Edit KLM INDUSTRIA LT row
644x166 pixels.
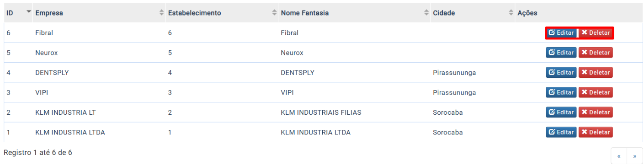point(561,112)
